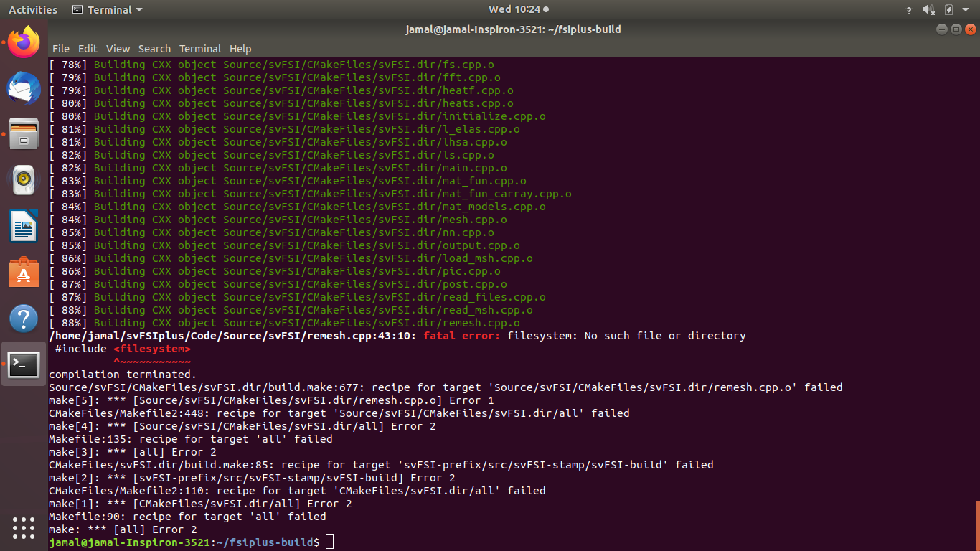Click the 'Makefile:135: recipe for target' line
Image resolution: width=980 pixels, height=551 pixels.
(191, 439)
